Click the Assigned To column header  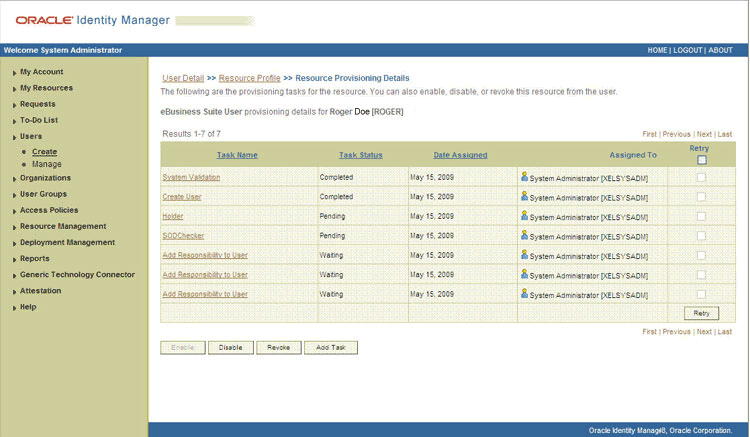click(633, 155)
